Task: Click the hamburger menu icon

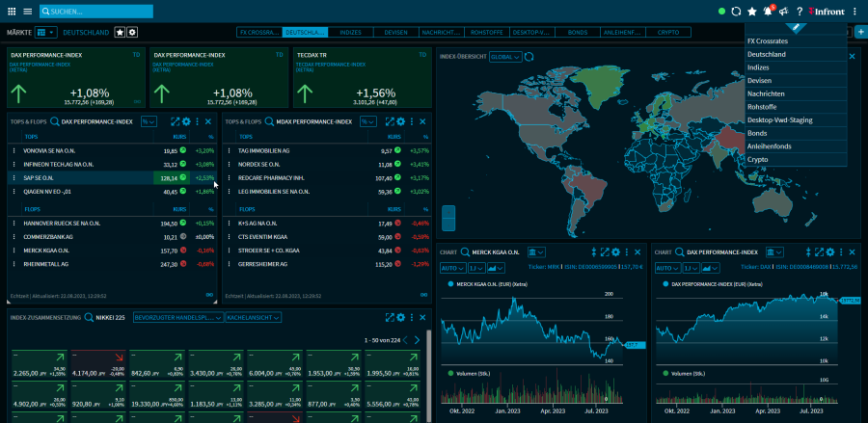Action: pos(27,12)
